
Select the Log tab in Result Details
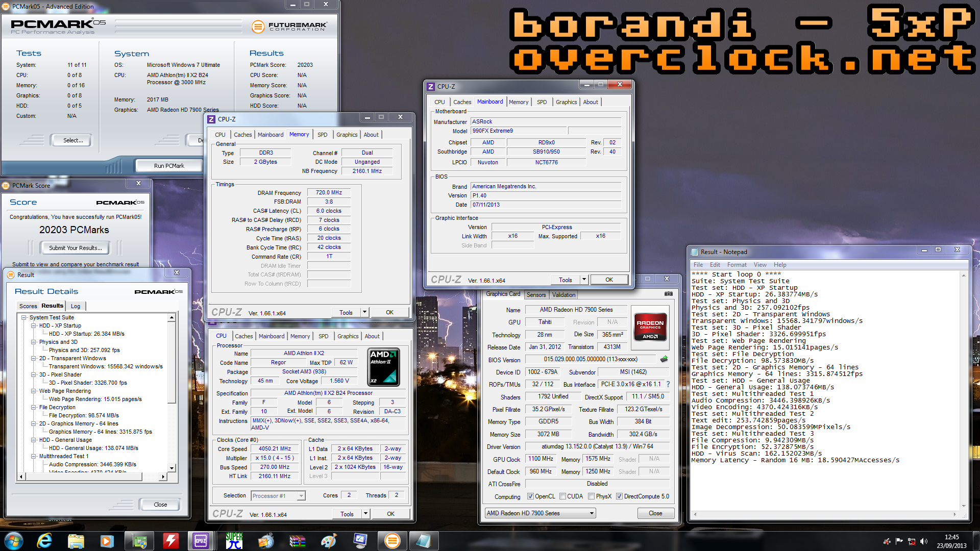[x=76, y=306]
